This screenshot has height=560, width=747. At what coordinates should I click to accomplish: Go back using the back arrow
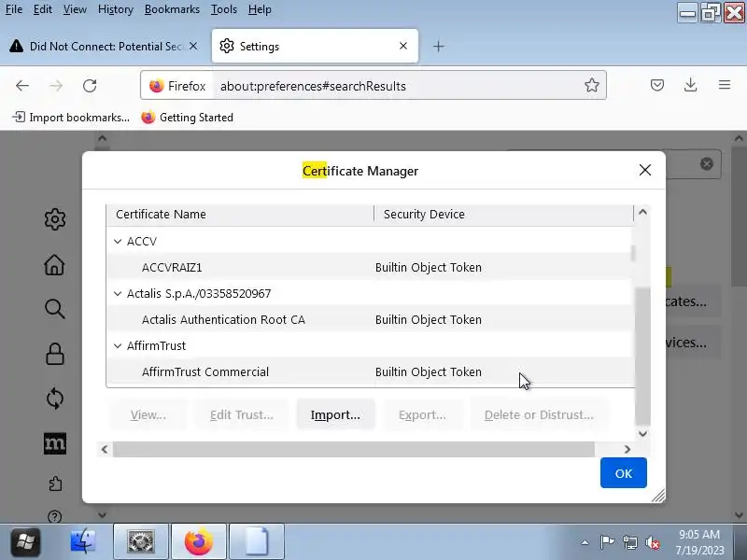(x=21, y=86)
